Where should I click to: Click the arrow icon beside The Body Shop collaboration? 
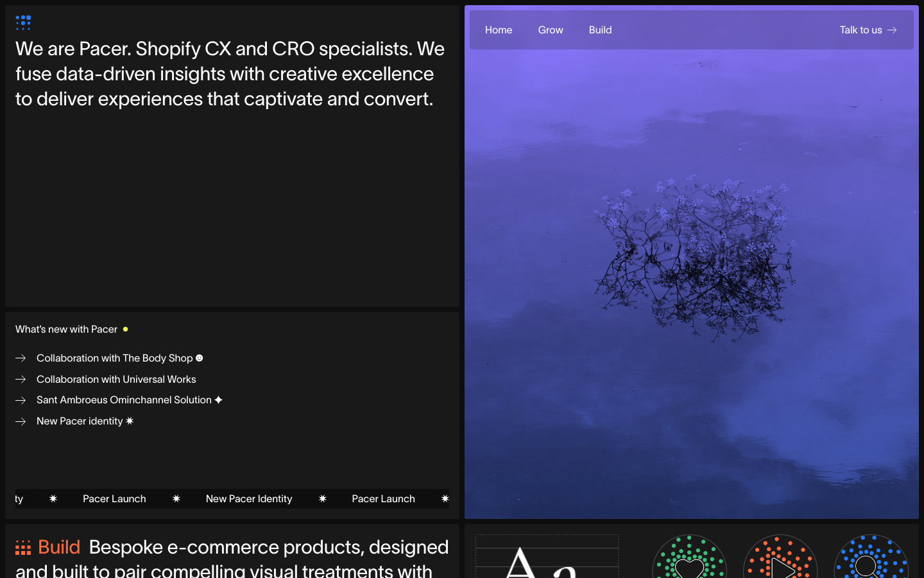pos(21,358)
